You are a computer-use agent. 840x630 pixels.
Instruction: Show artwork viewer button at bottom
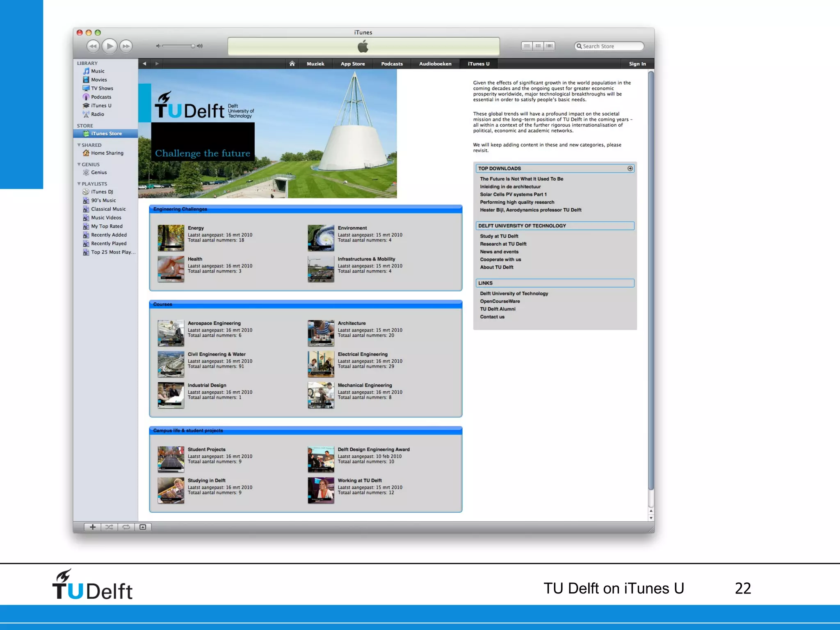coord(143,527)
